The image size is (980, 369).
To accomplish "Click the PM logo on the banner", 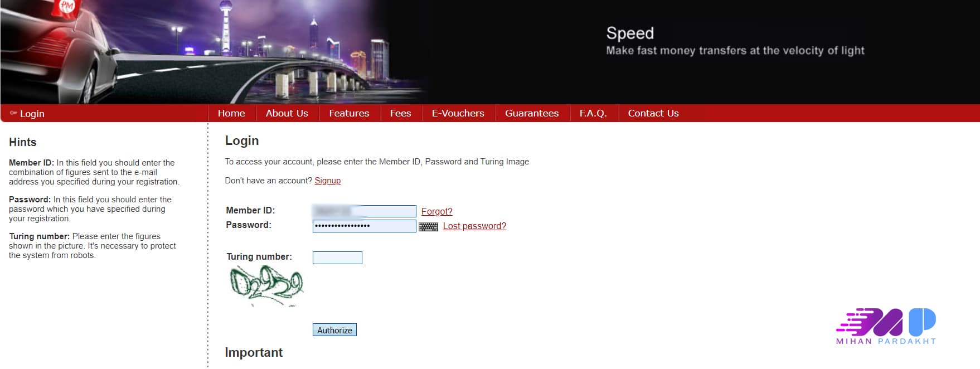I will (x=67, y=7).
